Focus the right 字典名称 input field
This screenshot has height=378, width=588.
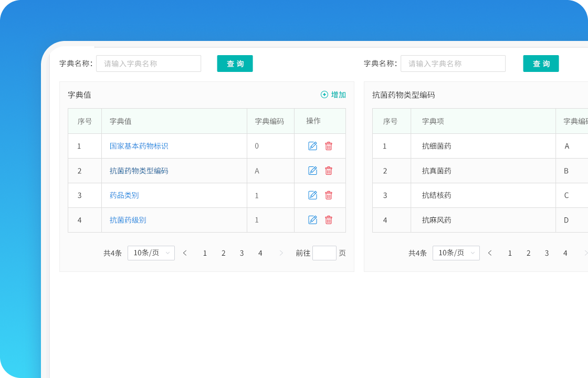click(x=453, y=64)
